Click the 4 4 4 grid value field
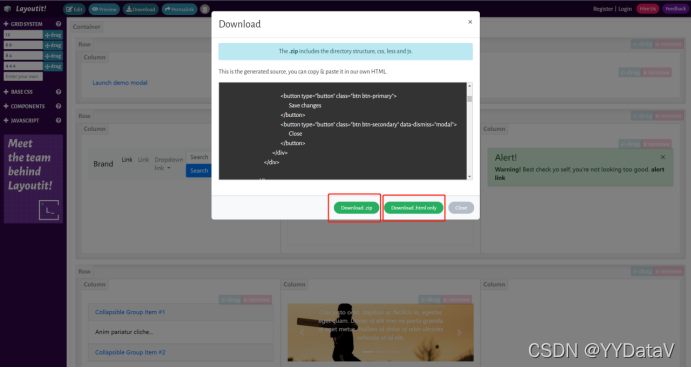This screenshot has height=368, width=691. (x=23, y=66)
